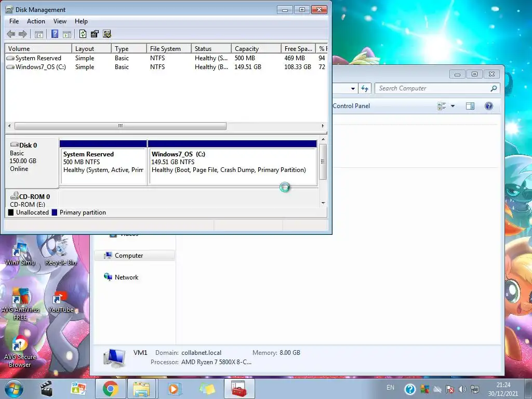Click the Back arrow in Disk Management toolbar
Viewport: 532px width, 399px height.
(x=11, y=34)
